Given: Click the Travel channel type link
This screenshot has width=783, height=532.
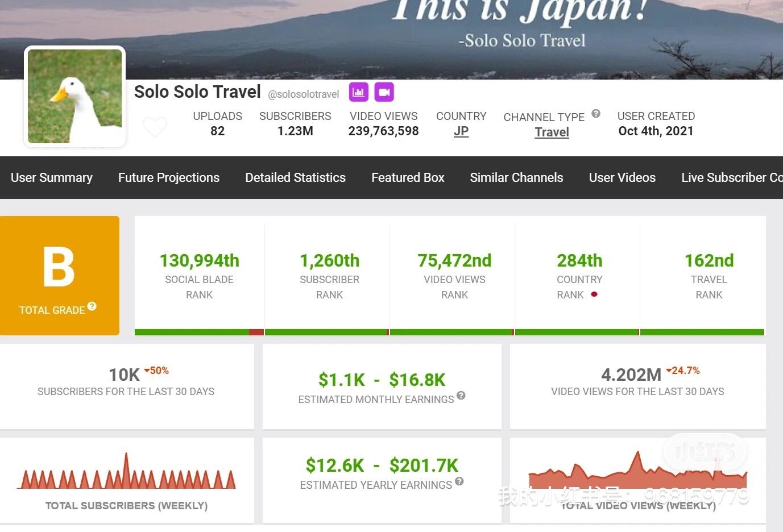Looking at the screenshot, I should tap(552, 132).
